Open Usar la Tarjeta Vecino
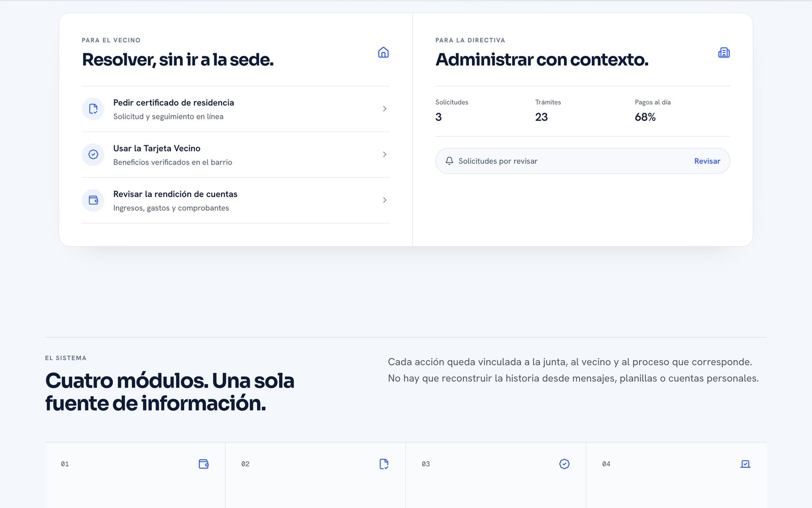This screenshot has height=508, width=812. click(235, 155)
